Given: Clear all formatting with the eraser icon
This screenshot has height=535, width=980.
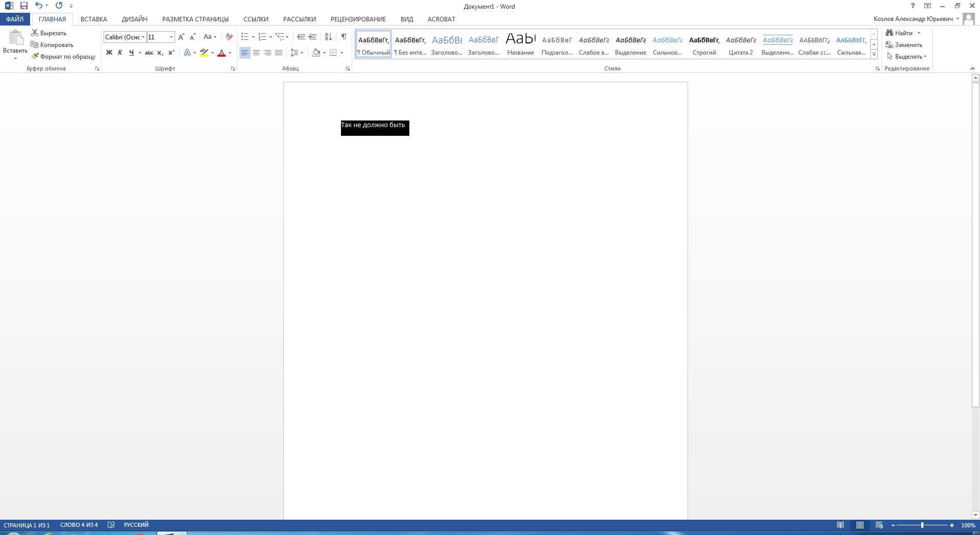Looking at the screenshot, I should [x=229, y=37].
